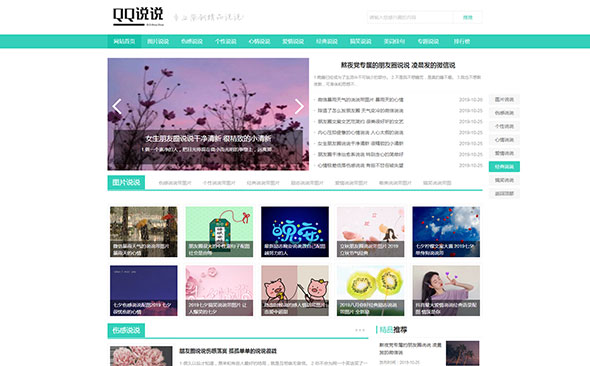Click the search input field

[410, 17]
